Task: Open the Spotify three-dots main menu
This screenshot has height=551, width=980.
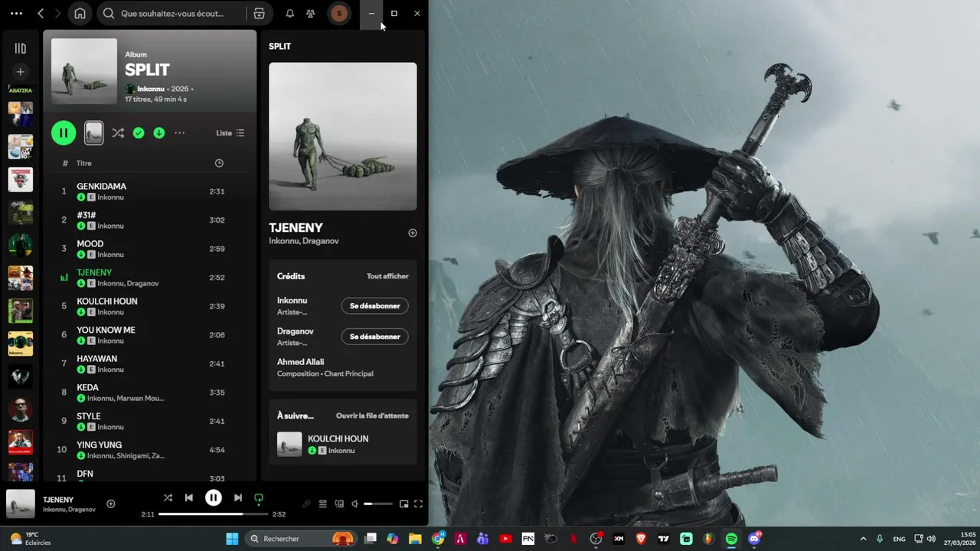Action: click(x=16, y=13)
